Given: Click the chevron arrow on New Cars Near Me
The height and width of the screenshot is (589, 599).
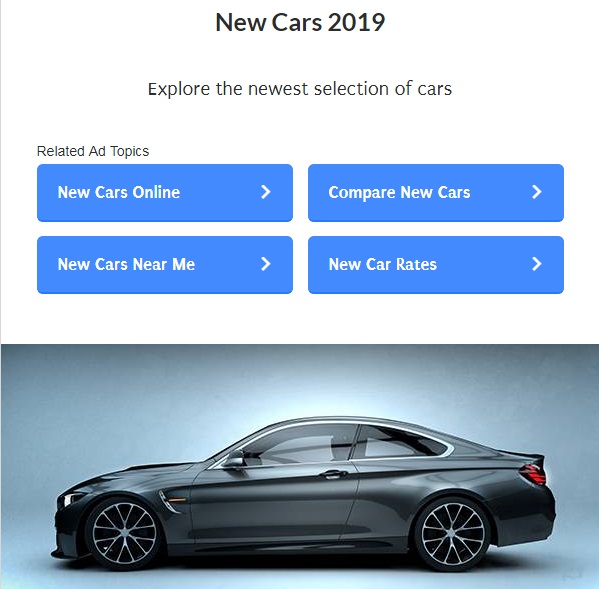Looking at the screenshot, I should 266,264.
